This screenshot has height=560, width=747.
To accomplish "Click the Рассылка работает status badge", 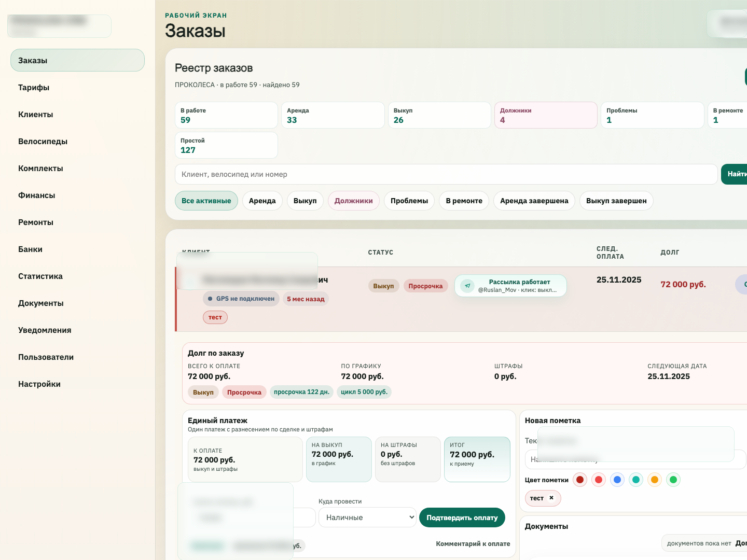I will (x=510, y=286).
